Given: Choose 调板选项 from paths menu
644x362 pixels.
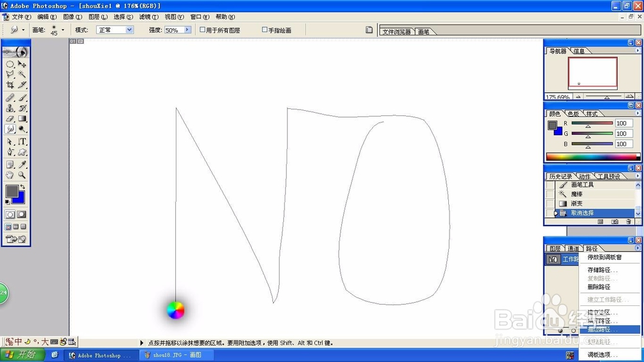Looking at the screenshot, I should [x=609, y=355].
